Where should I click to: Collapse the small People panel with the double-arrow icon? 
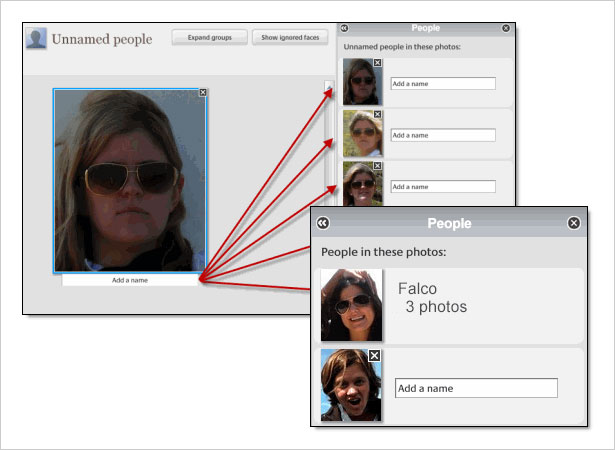pos(344,28)
